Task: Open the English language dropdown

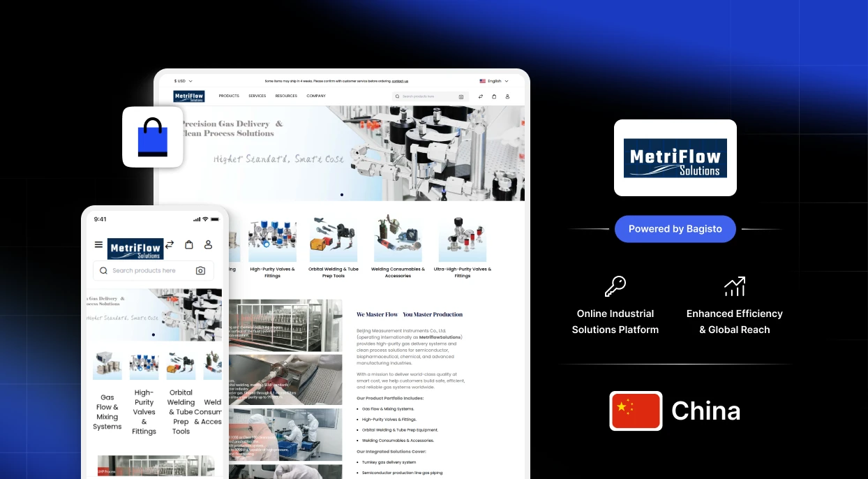Action: pos(498,81)
